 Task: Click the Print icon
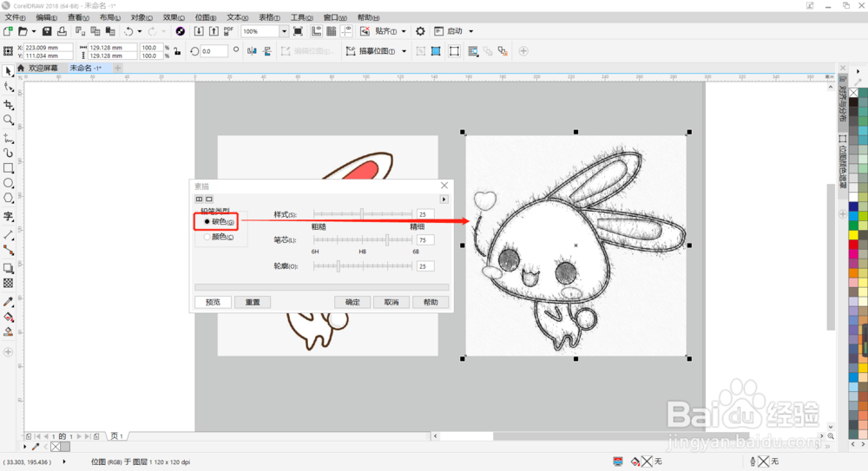(62, 31)
